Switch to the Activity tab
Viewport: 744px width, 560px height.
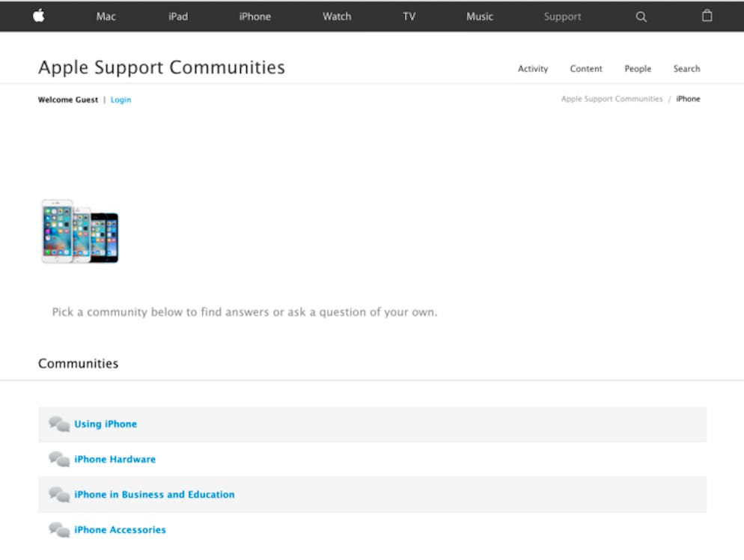click(x=532, y=69)
